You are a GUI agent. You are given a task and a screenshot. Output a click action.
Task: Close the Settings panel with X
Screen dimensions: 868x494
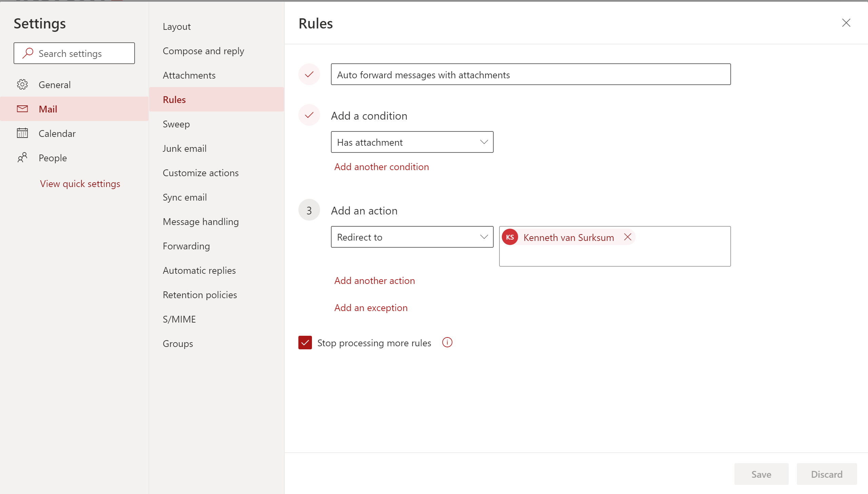(x=846, y=23)
